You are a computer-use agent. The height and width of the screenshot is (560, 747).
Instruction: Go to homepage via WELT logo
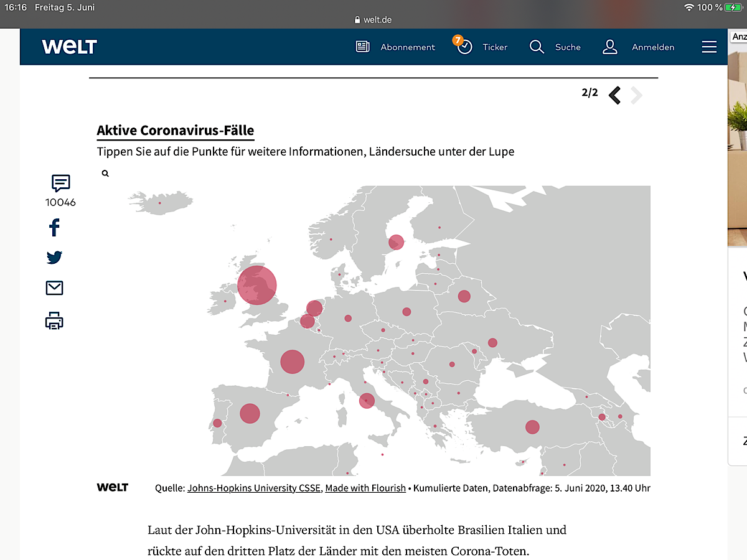tap(69, 47)
